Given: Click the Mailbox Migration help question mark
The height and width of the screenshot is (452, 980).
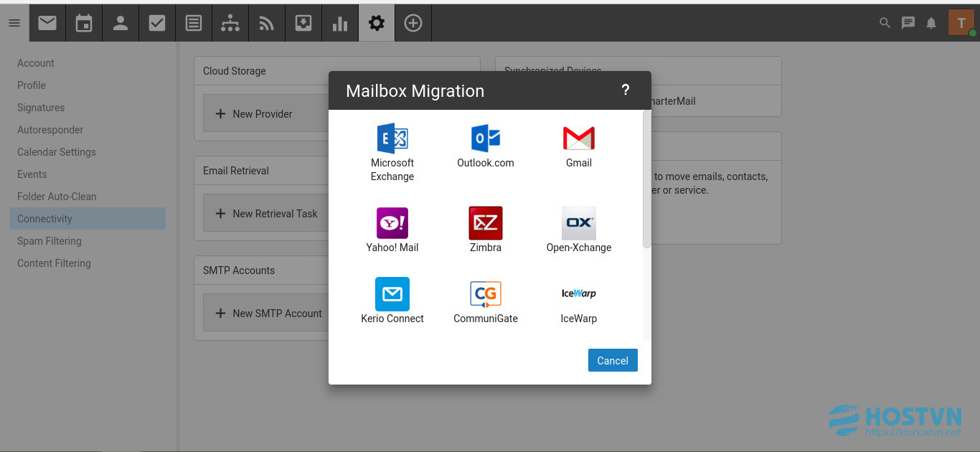Looking at the screenshot, I should (x=626, y=90).
